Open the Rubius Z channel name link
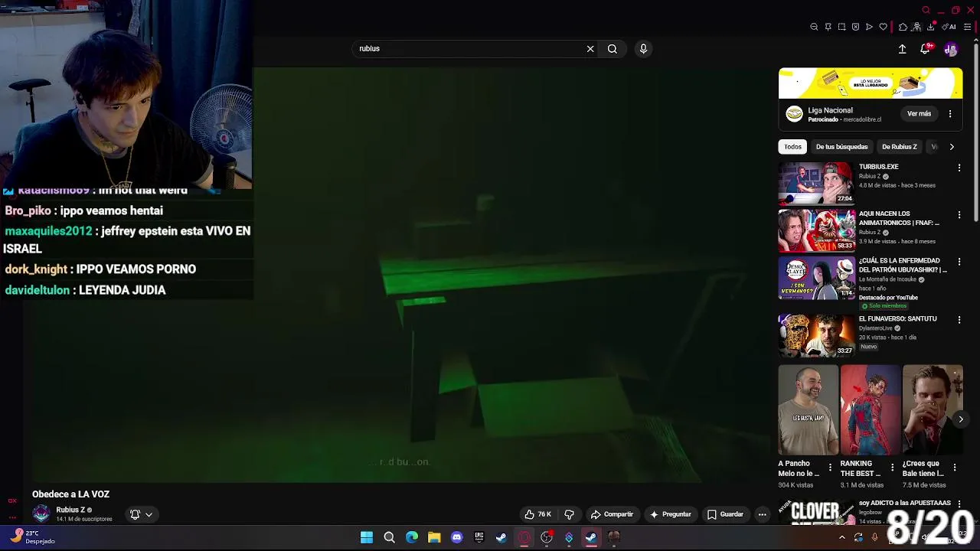 (x=70, y=510)
